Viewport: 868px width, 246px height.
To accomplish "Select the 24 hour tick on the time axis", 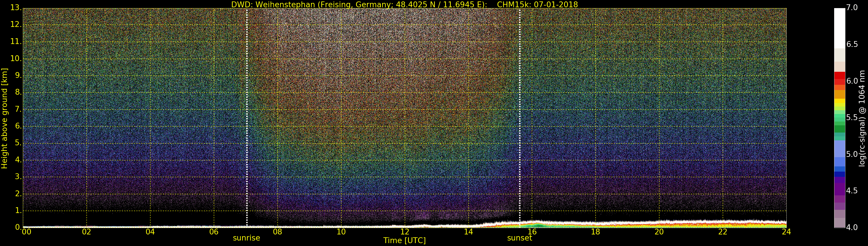I will pos(786,232).
